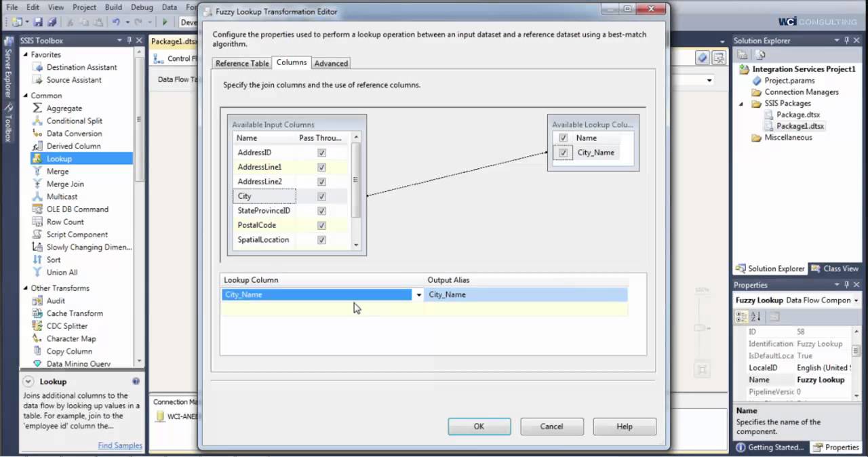Image resolution: width=868 pixels, height=457 pixels.
Task: Select the Data Conversion toolbox item
Action: pos(74,134)
